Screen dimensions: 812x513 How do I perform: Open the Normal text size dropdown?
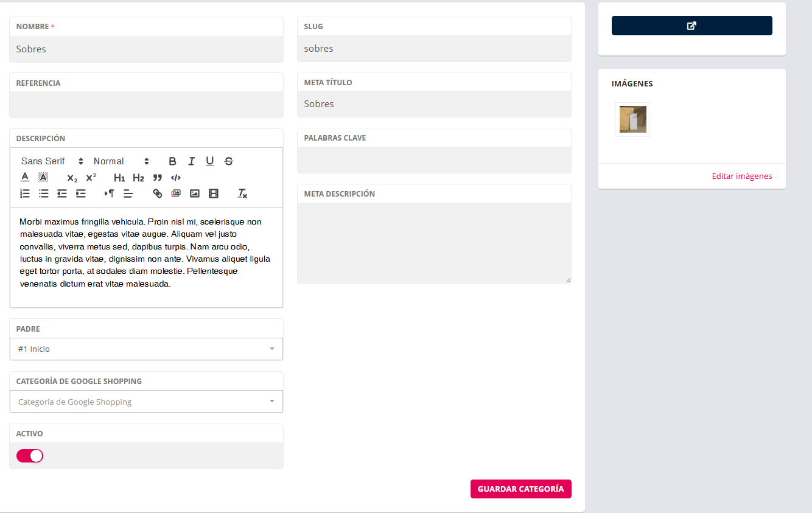121,161
